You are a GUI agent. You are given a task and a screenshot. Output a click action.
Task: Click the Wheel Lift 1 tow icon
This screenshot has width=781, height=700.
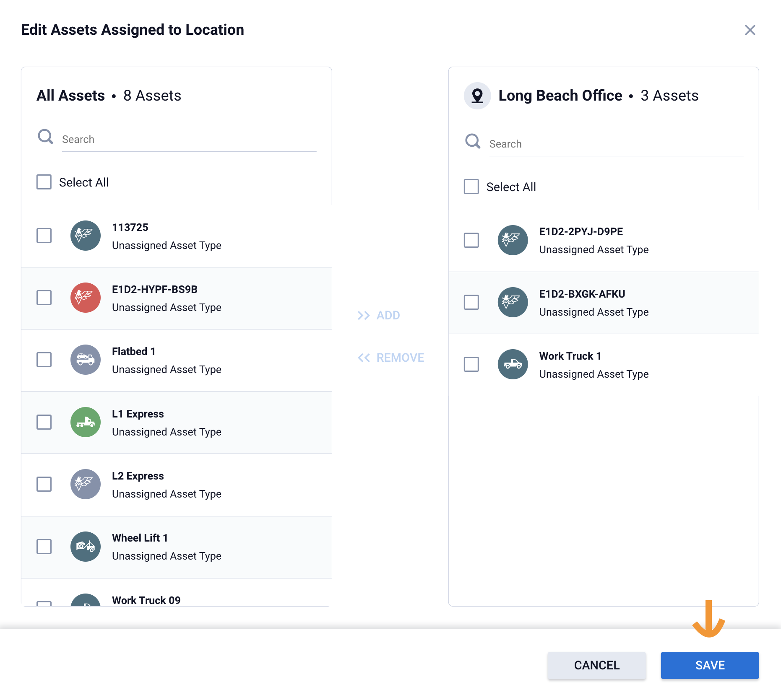86,547
